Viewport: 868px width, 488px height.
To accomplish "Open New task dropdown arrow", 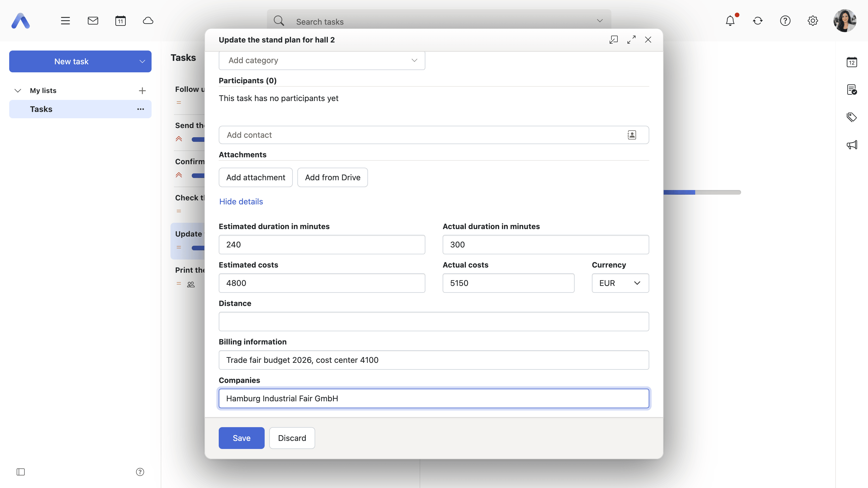I will point(142,62).
